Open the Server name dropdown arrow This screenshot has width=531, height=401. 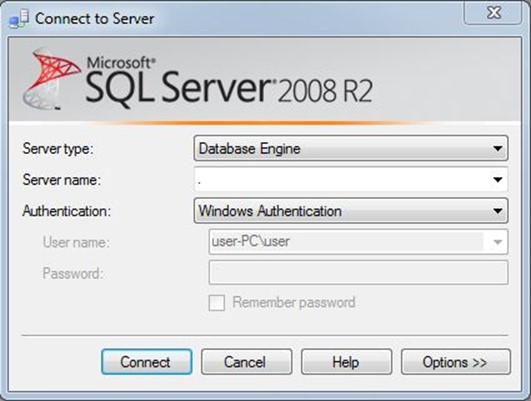pos(497,180)
